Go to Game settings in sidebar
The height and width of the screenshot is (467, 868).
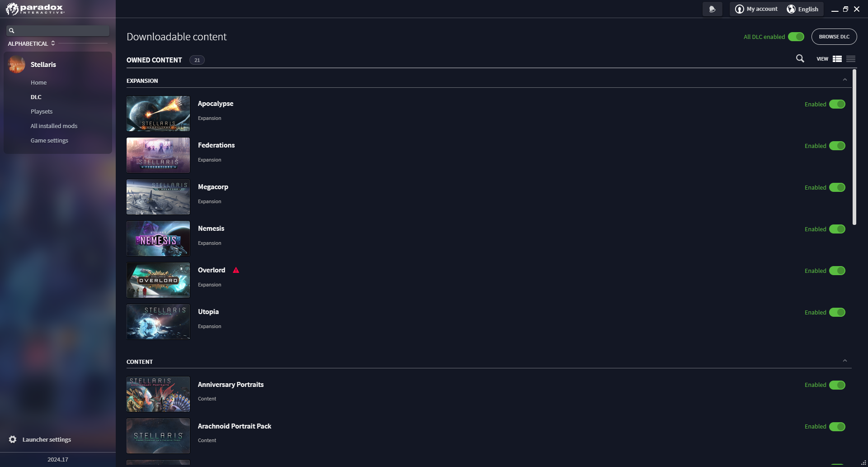coord(49,140)
